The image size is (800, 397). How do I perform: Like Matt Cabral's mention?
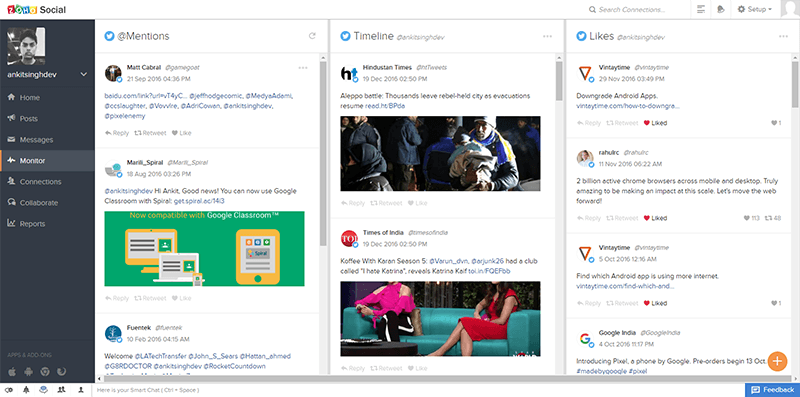[x=182, y=133]
